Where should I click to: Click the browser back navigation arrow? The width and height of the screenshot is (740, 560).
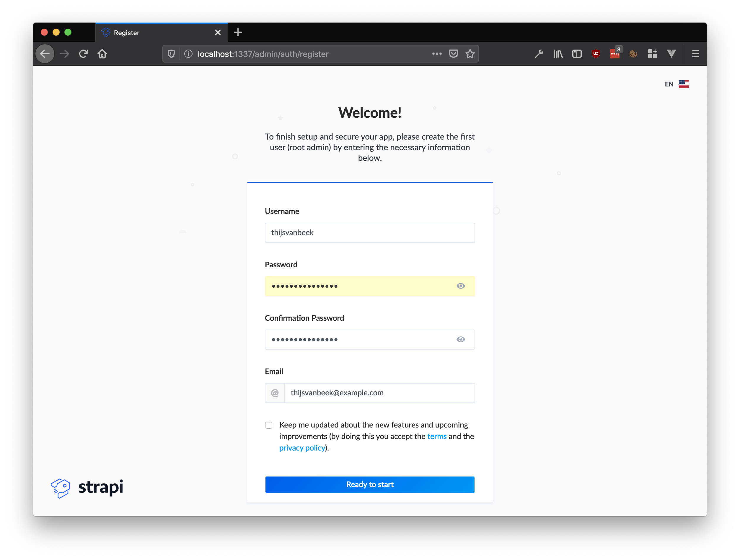point(46,53)
